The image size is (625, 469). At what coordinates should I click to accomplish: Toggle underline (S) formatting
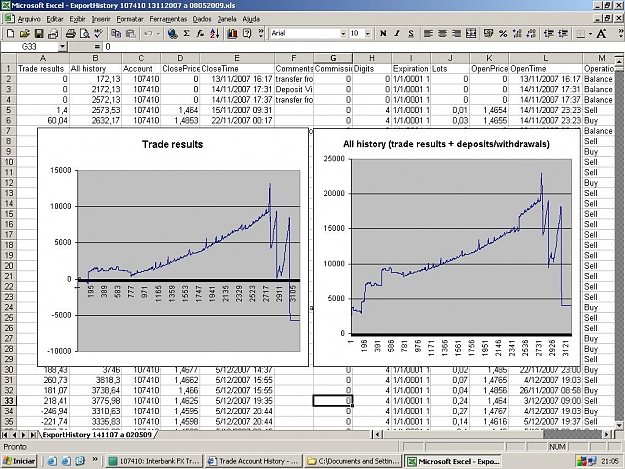coord(411,34)
